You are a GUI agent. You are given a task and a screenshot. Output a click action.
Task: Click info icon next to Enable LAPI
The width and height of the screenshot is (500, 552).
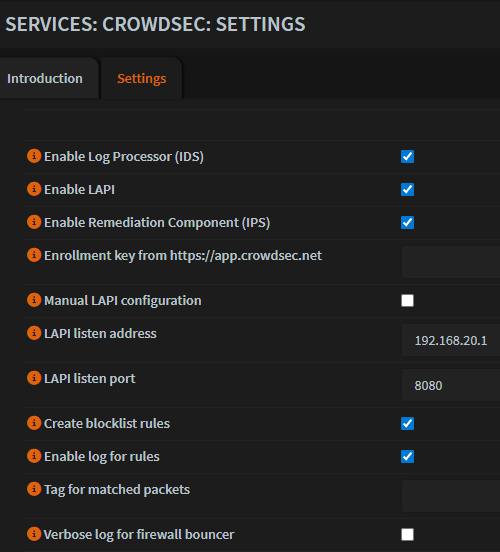pos(34,189)
